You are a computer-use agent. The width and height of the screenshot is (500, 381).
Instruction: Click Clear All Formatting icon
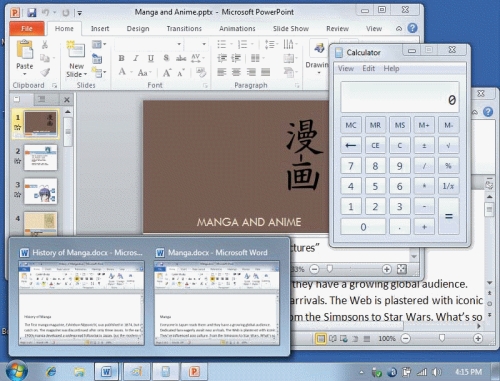tap(201, 72)
